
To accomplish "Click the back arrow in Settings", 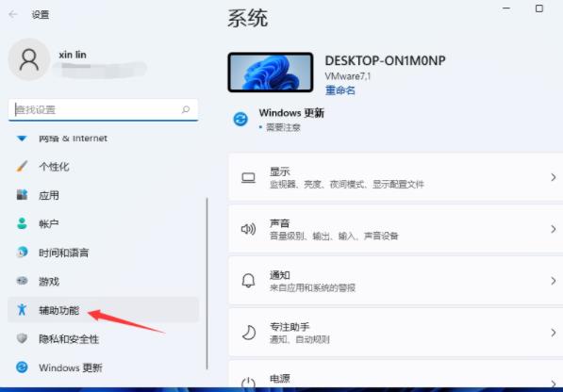I will (13, 14).
